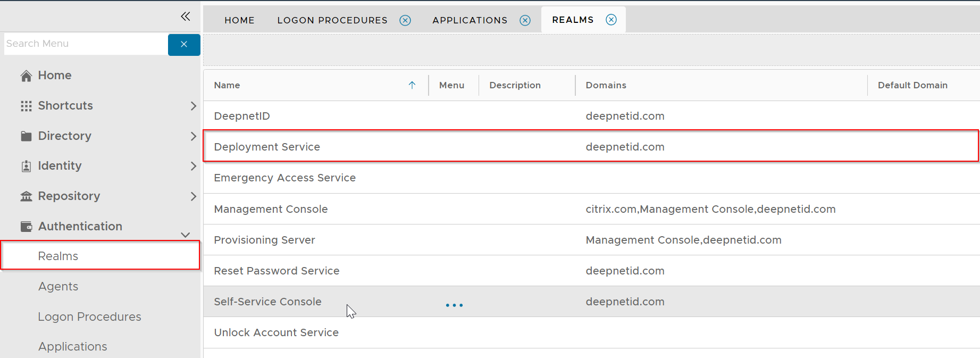Collapse the Authentication menu section

pos(185,235)
